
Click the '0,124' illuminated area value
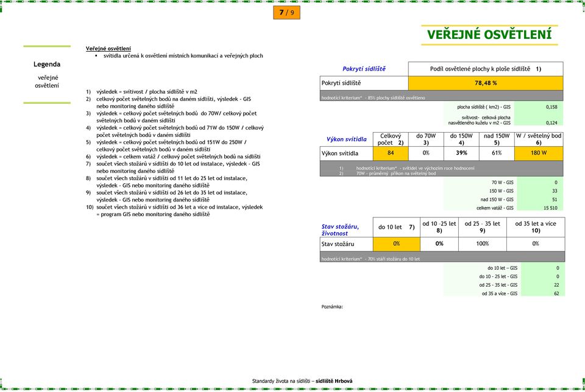(551, 122)
